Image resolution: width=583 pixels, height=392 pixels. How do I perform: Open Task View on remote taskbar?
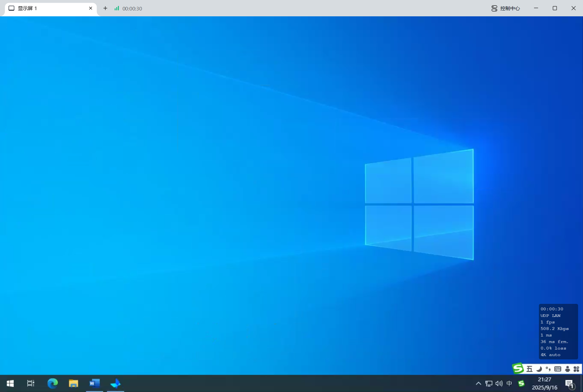(31, 384)
